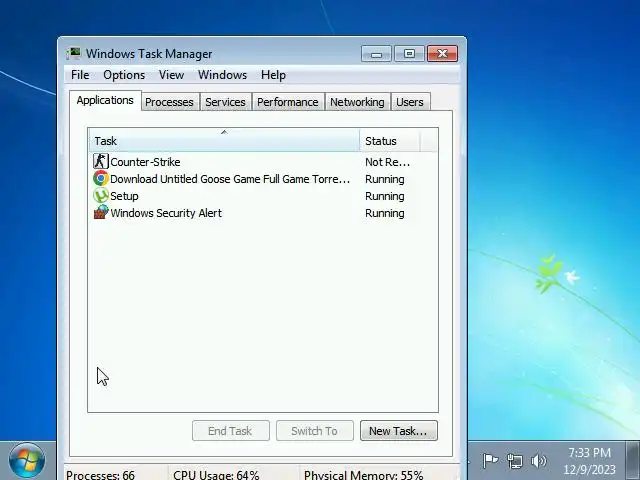Select the Download Untitled Goose Game task
The width and height of the screenshot is (640, 480).
tap(263, 179)
